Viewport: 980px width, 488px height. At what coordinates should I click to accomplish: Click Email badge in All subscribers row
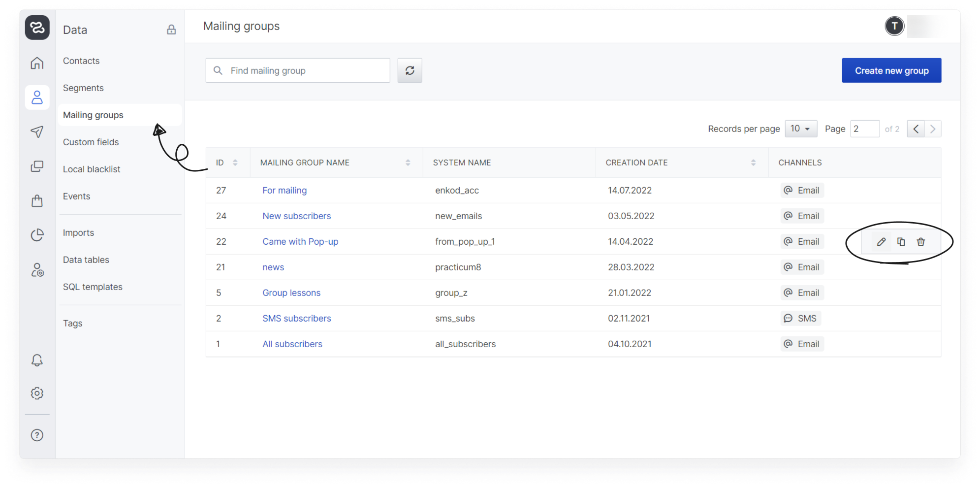(802, 344)
